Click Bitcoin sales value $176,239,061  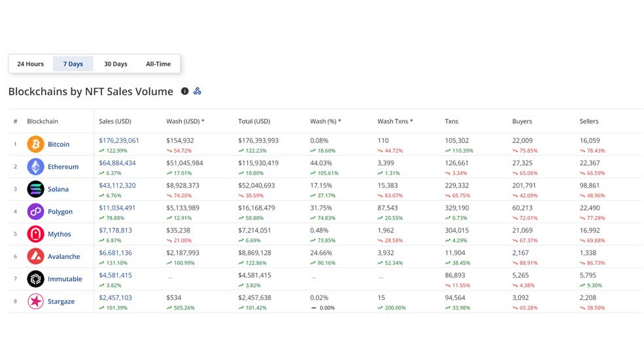point(118,141)
